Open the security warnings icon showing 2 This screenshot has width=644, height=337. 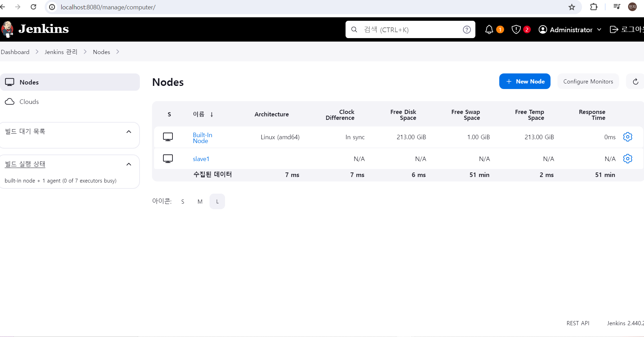516,29
